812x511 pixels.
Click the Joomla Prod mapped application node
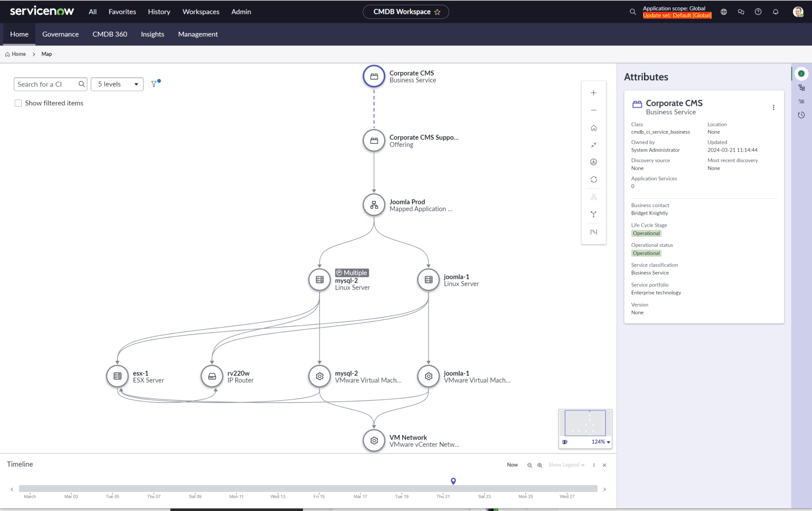pyautogui.click(x=374, y=205)
